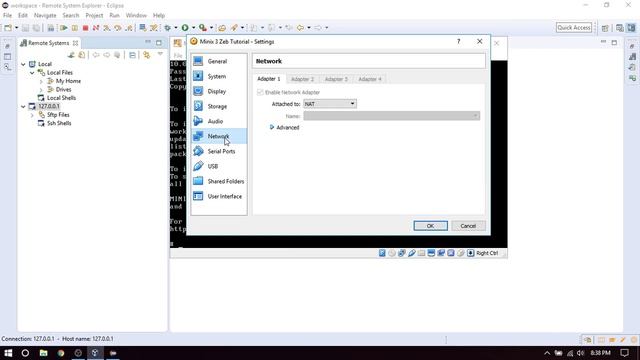Open the Window menu

[x=136, y=16]
